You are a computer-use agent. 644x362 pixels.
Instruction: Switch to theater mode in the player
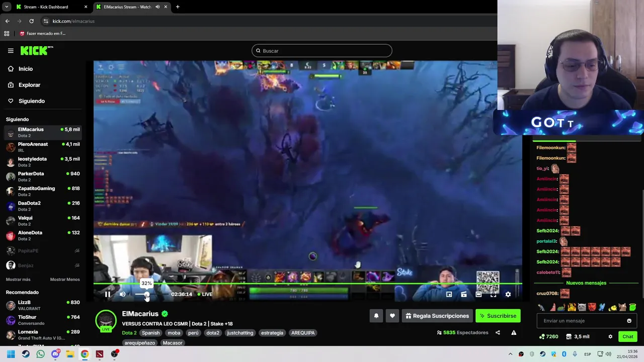pos(478,294)
